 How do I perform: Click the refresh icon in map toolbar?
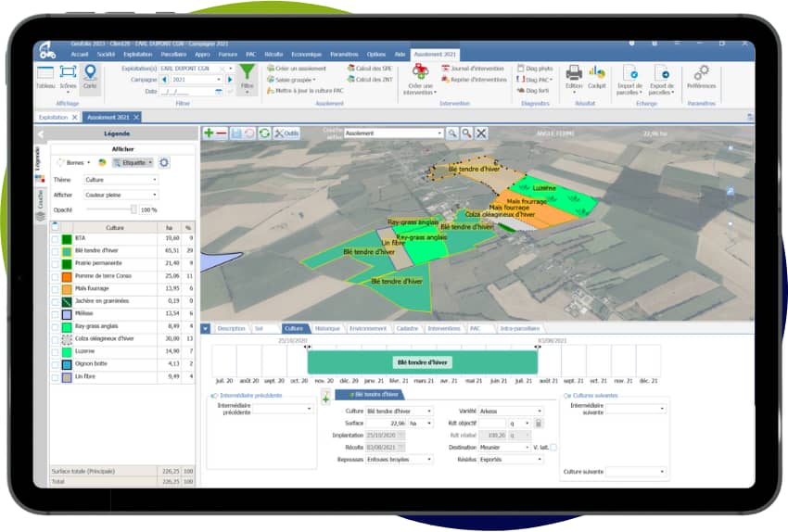[264, 133]
